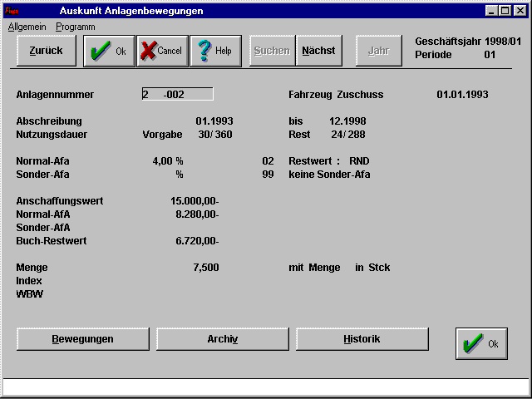Viewport: 532px width, 399px height.
Task: Click the Jahr toolbar button
Action: click(x=378, y=51)
